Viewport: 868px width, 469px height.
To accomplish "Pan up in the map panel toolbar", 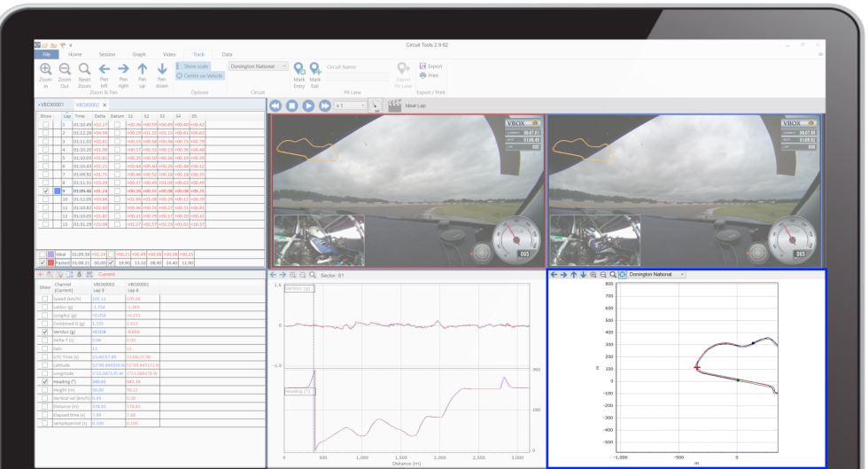I will coord(574,275).
